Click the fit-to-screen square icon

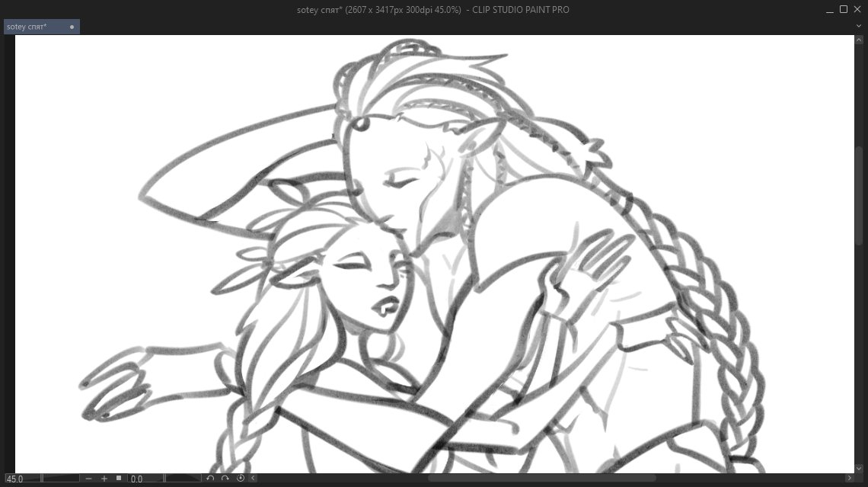(119, 479)
